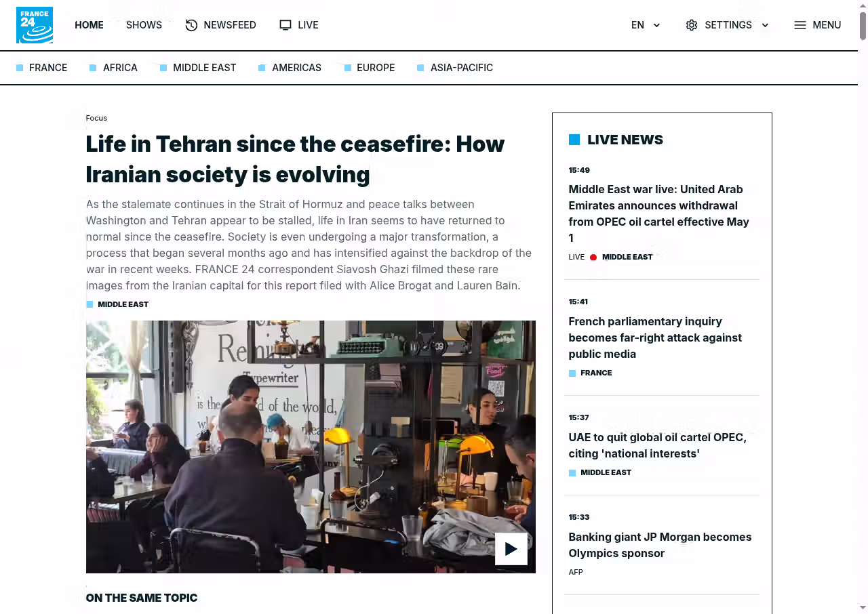Play the Tehran cafe video
Screen dimensions: 868x614
(x=511, y=549)
